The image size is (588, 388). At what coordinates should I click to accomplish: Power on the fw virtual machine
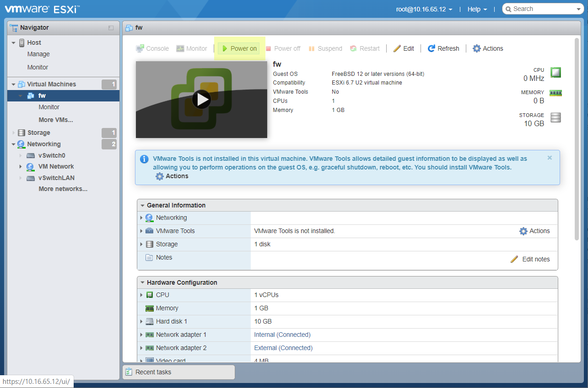(239, 48)
